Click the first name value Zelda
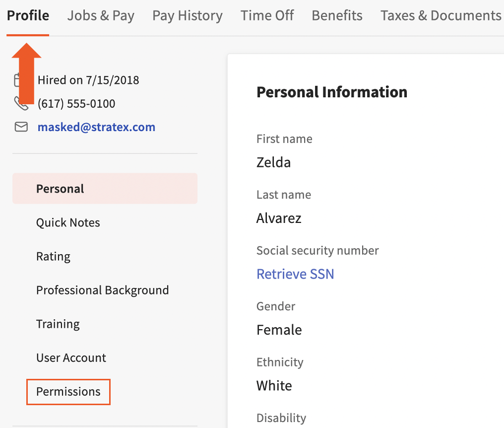 [273, 162]
